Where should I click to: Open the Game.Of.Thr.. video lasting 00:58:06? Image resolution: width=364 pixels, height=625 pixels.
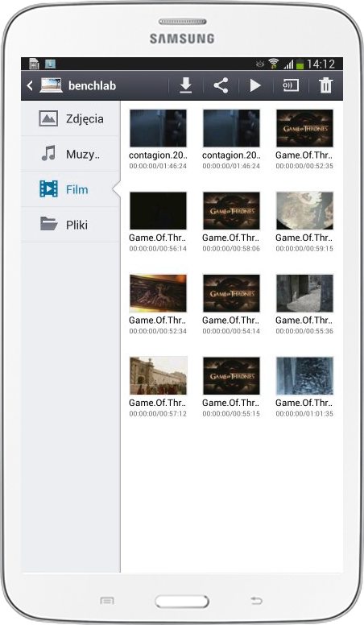(231, 211)
